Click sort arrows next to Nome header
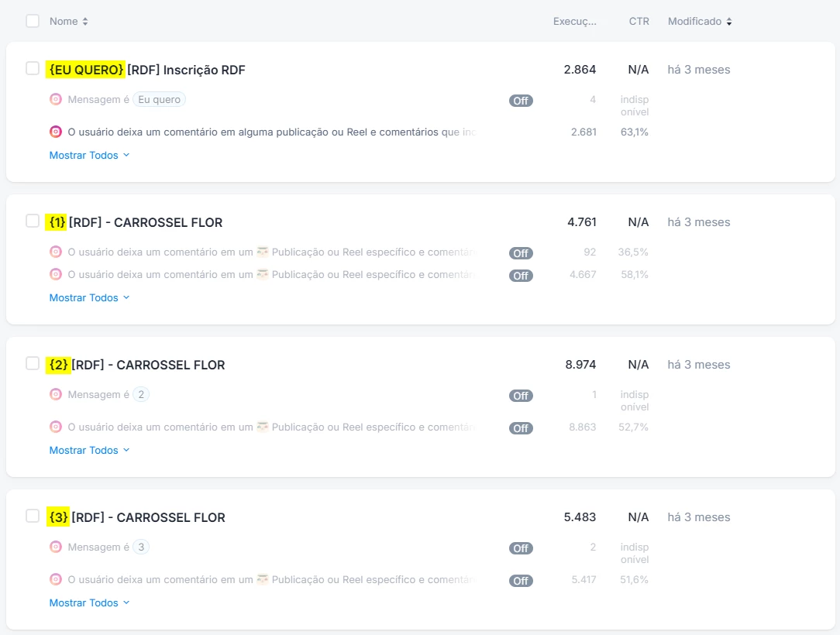Viewport: 840px width, 635px height. point(85,22)
